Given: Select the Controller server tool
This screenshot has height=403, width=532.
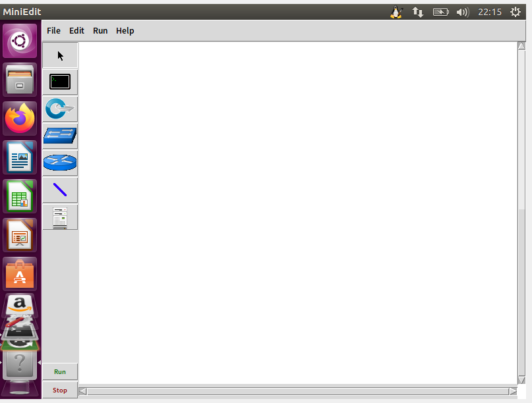Looking at the screenshot, I should click(x=60, y=217).
